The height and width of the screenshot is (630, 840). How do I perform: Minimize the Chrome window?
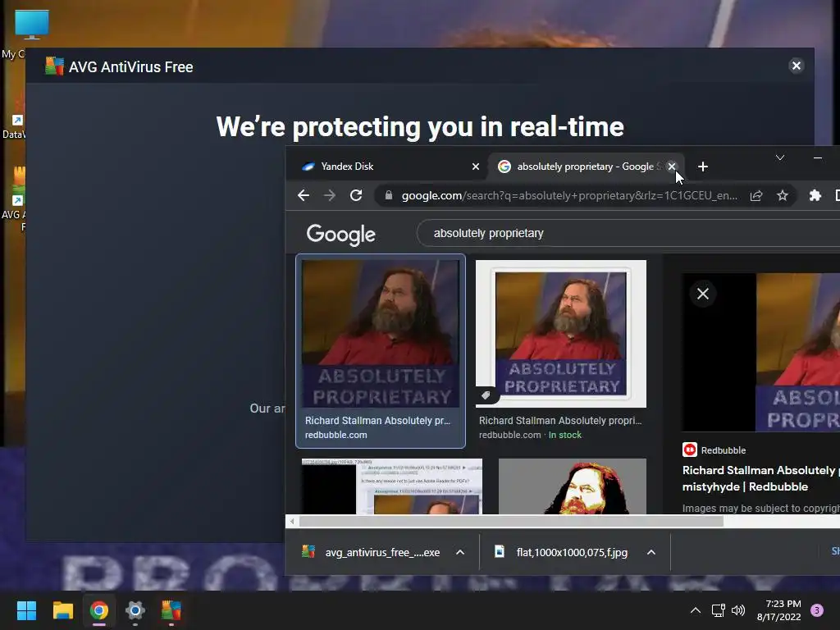pos(818,157)
